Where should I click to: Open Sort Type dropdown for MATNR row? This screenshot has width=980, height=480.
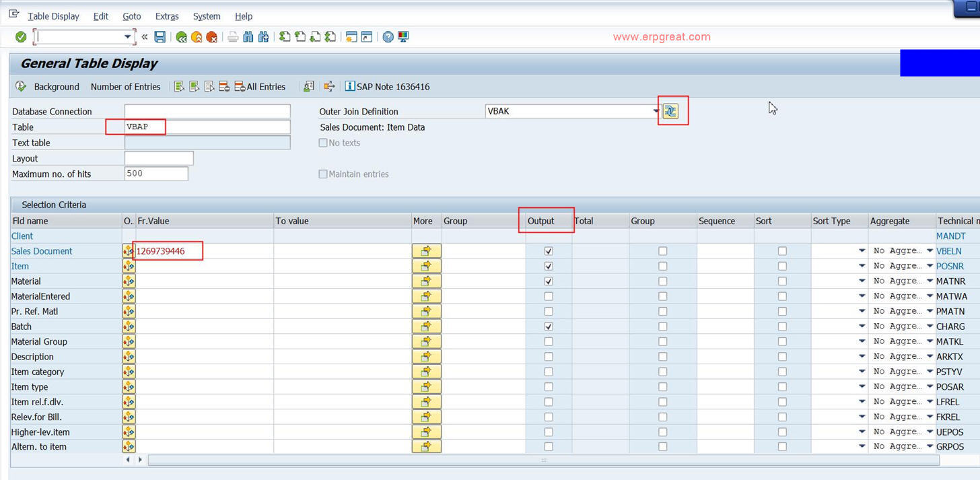(x=862, y=281)
